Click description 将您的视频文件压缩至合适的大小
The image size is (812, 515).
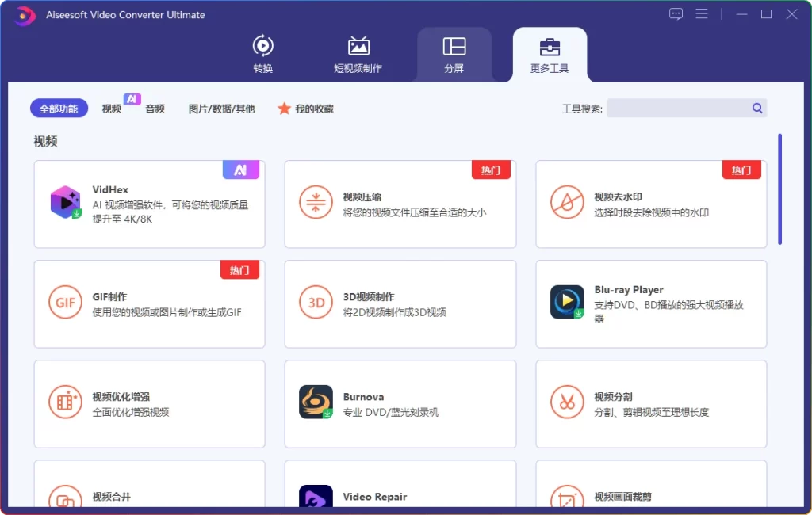tap(414, 212)
